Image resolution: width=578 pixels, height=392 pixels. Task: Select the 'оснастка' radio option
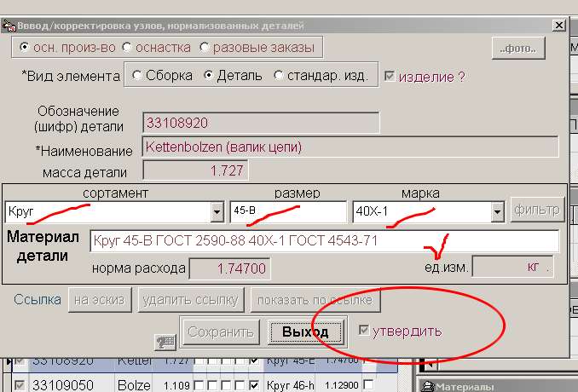point(127,47)
